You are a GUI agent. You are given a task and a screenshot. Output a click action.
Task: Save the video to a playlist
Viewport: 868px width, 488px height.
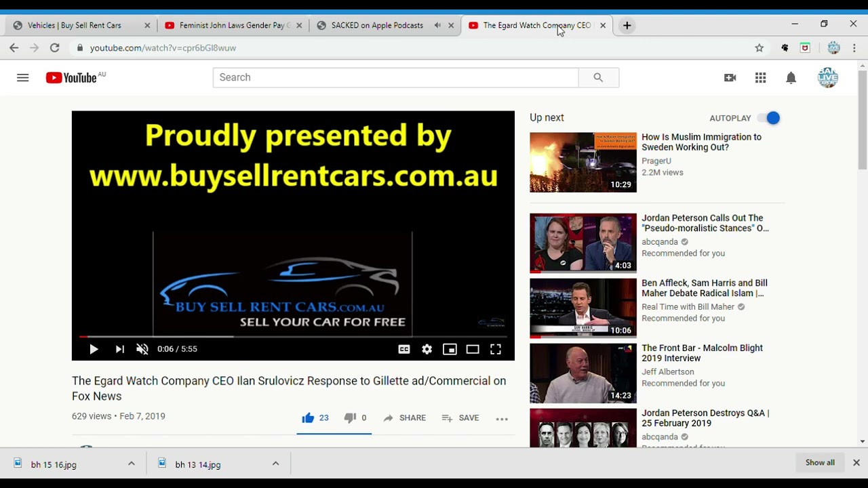(460, 418)
